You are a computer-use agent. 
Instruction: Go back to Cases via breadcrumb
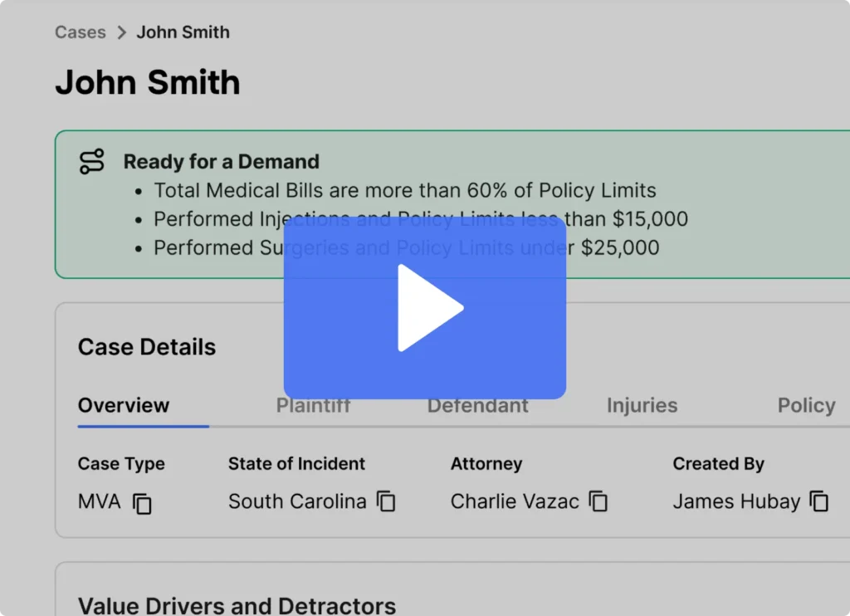[81, 32]
